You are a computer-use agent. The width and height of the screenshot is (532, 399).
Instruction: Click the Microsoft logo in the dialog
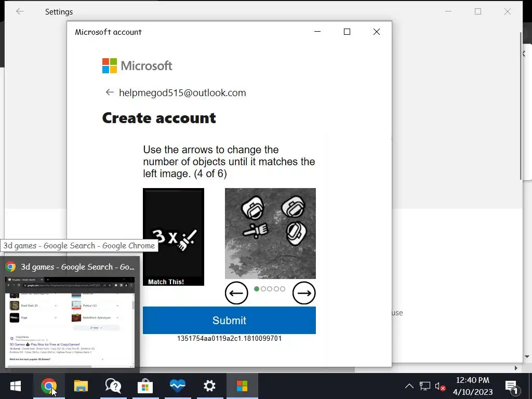point(137,65)
